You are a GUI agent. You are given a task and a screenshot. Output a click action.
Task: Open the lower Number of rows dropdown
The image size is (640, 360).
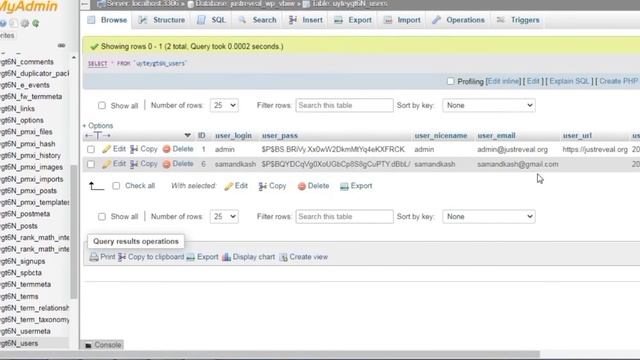[x=224, y=216]
